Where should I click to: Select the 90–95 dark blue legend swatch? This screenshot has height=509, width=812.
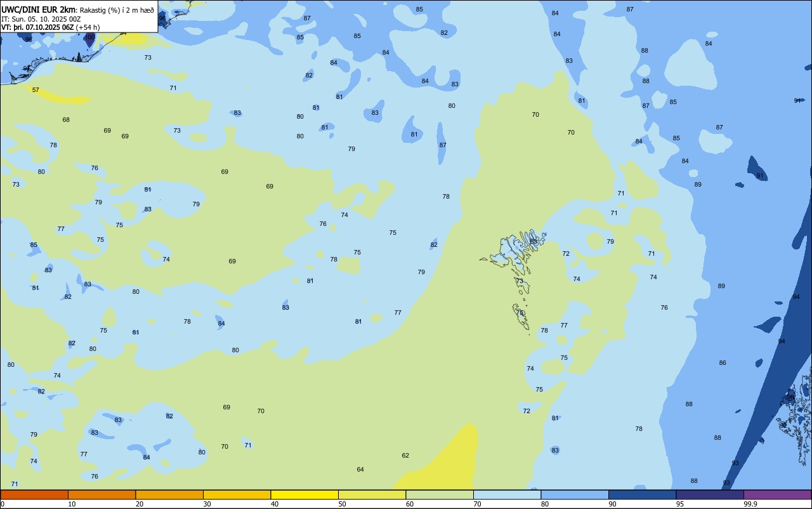coord(642,494)
